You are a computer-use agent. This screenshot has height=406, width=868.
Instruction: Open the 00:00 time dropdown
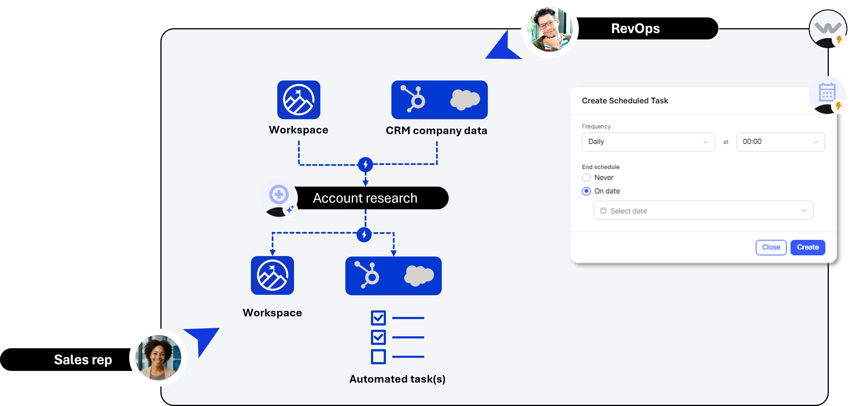click(780, 142)
